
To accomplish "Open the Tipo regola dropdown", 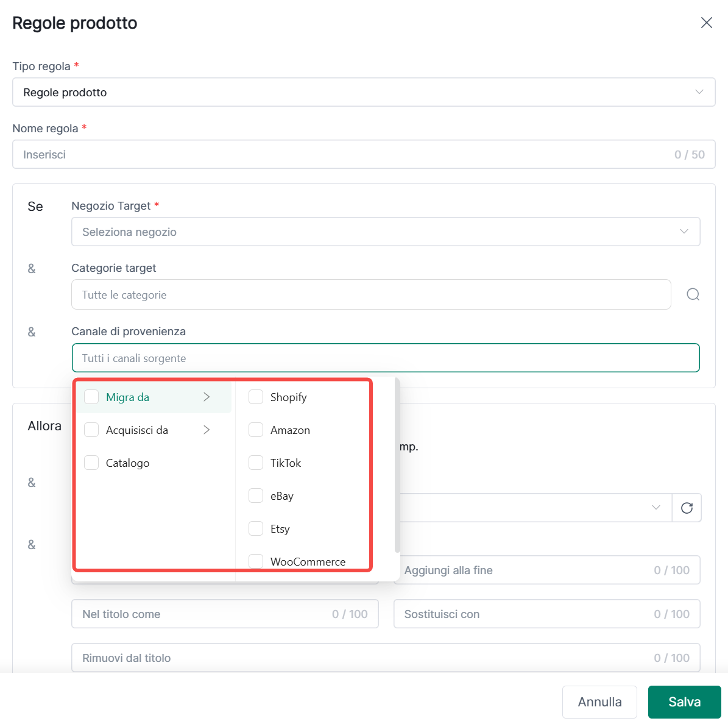I will [x=364, y=92].
